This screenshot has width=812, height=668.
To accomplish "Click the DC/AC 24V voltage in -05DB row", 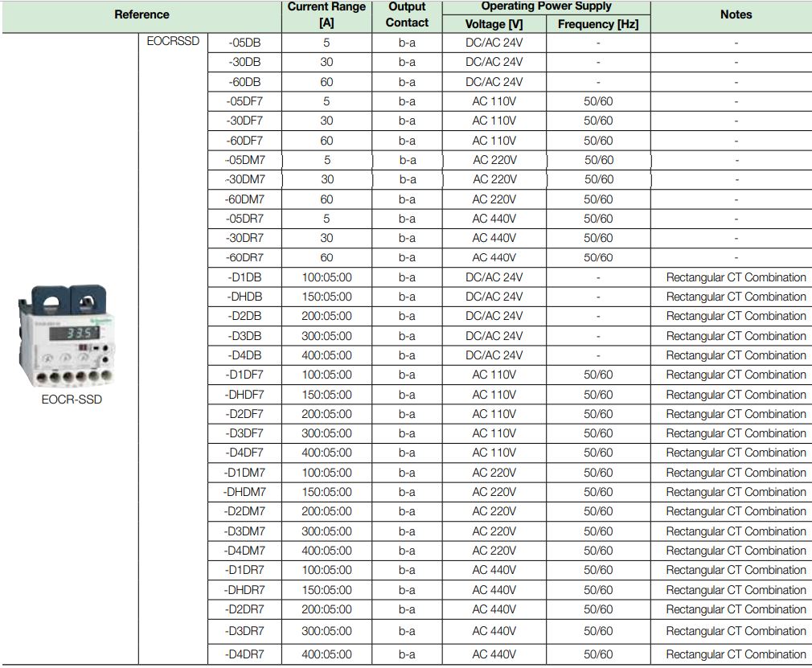I will (494, 43).
